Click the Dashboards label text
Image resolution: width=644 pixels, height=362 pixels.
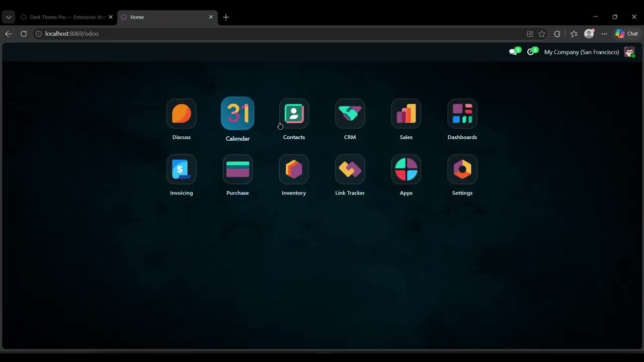[462, 137]
